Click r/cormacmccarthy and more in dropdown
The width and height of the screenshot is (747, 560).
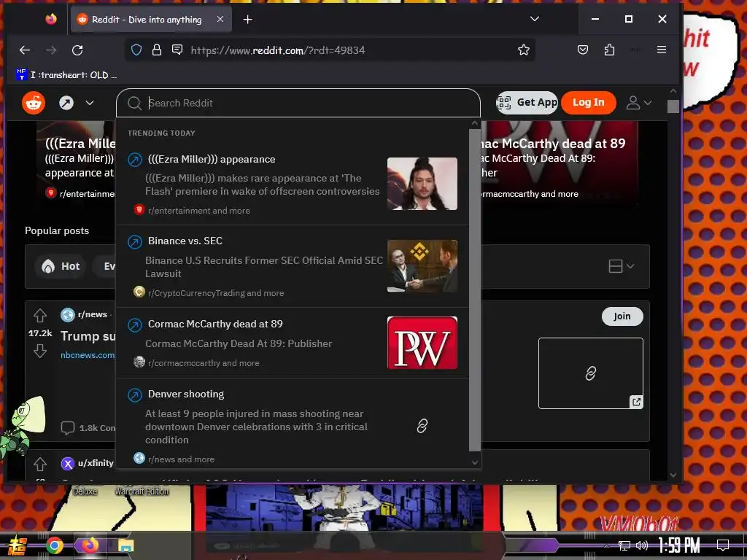click(x=204, y=363)
